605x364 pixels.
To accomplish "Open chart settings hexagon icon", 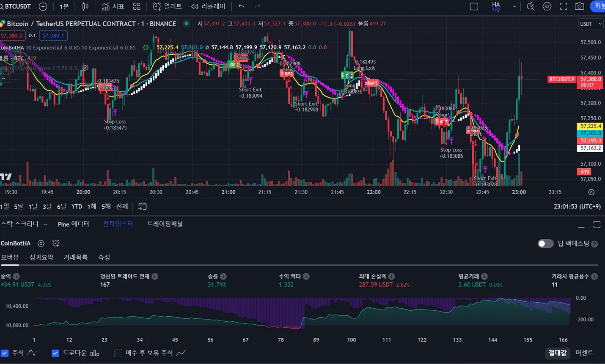I will pyautogui.click(x=547, y=6).
